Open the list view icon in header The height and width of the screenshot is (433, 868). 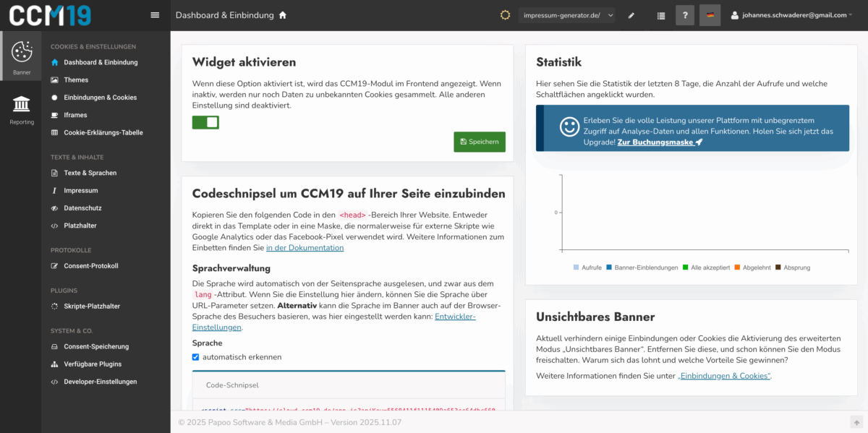click(661, 15)
